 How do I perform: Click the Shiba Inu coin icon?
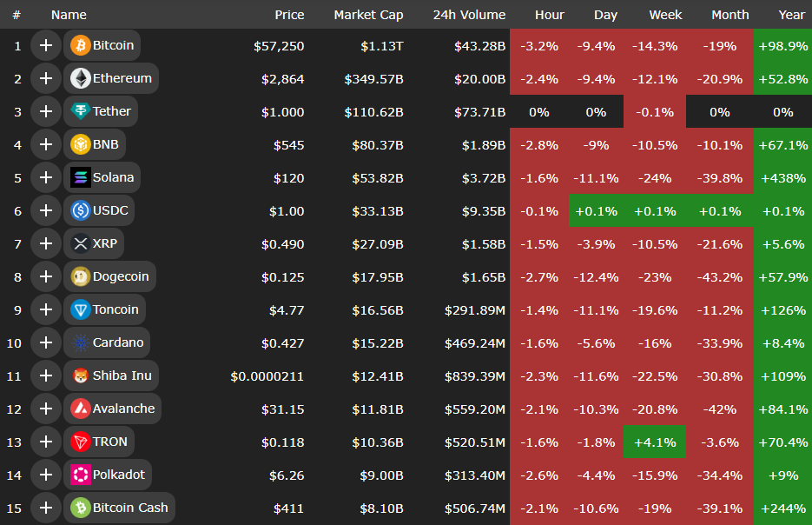click(x=81, y=375)
